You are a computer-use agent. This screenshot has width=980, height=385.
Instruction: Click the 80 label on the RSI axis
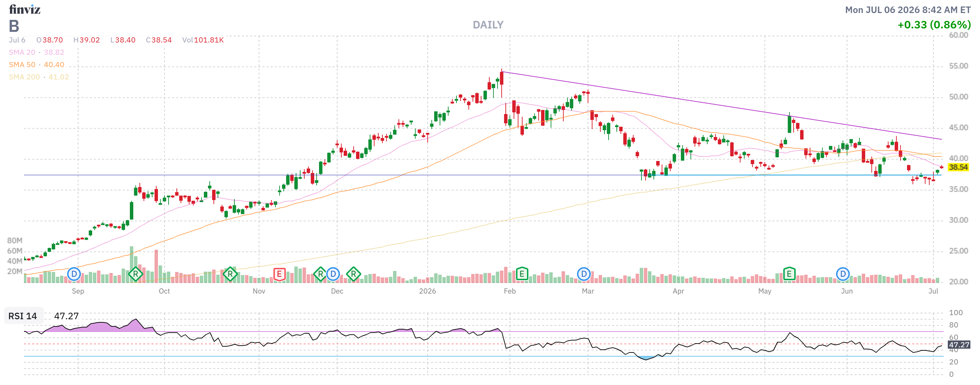tap(953, 325)
